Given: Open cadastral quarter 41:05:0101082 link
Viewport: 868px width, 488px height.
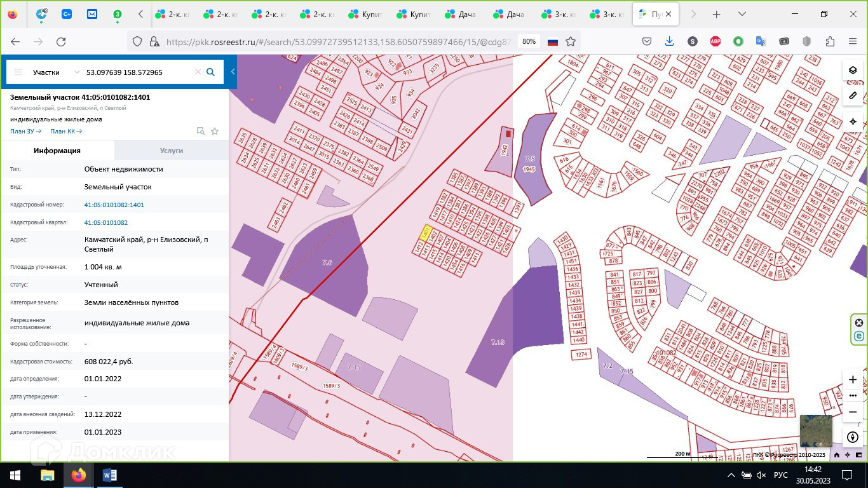Looking at the screenshot, I should (106, 223).
